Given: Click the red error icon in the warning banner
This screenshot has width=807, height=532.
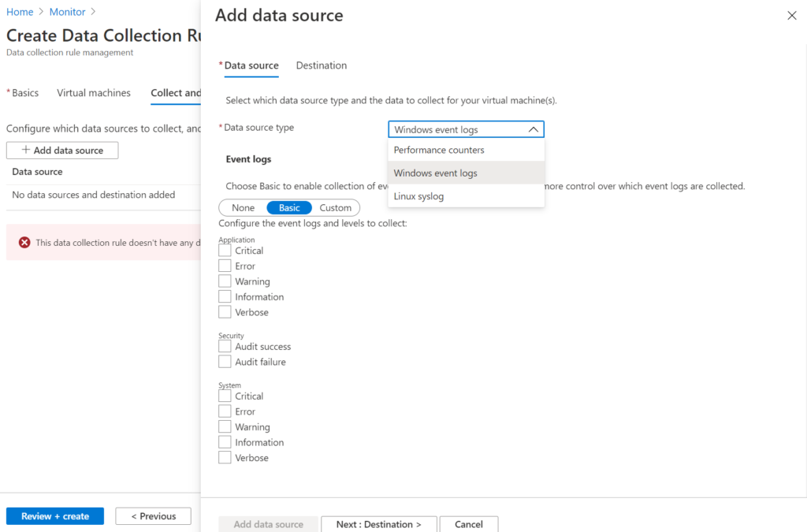Looking at the screenshot, I should (24, 242).
